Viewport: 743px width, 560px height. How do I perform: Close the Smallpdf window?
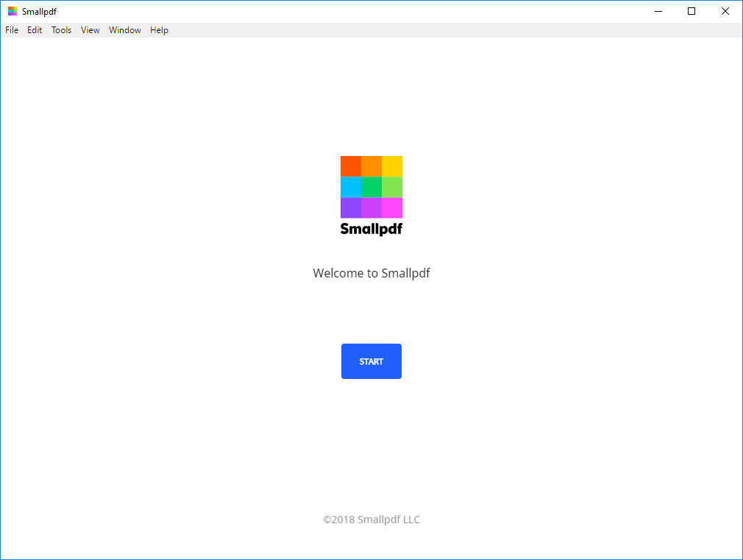pyautogui.click(x=725, y=11)
